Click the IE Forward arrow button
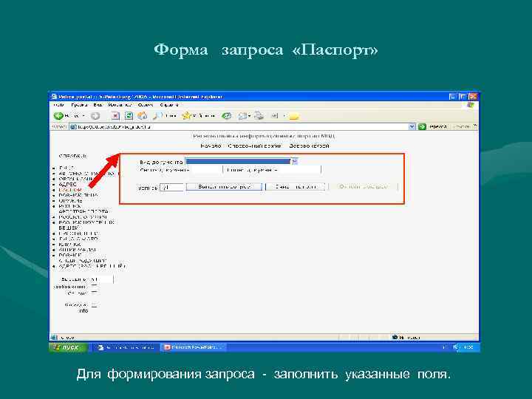The height and width of the screenshot is (399, 532). coord(95,116)
